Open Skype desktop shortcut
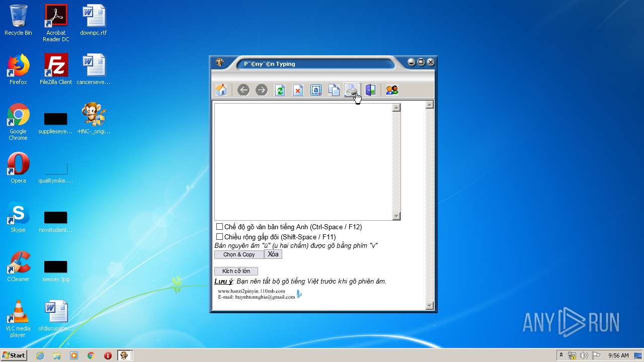Screen dimensions: 644x362 tap(18, 217)
